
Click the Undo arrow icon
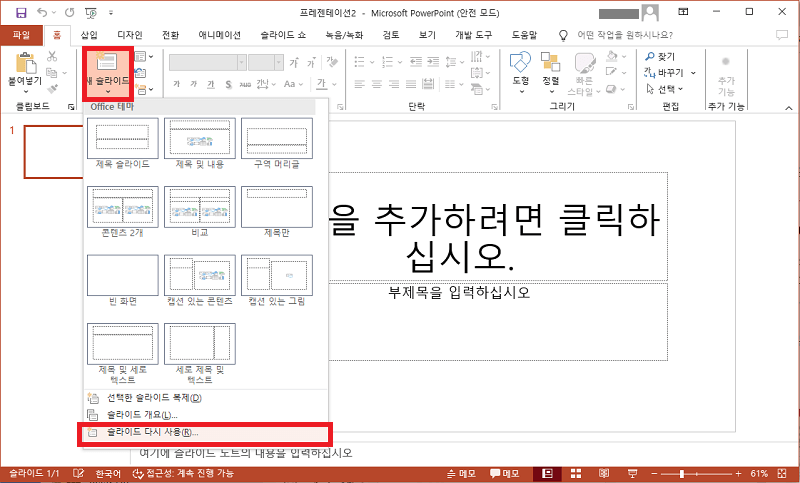pos(42,13)
